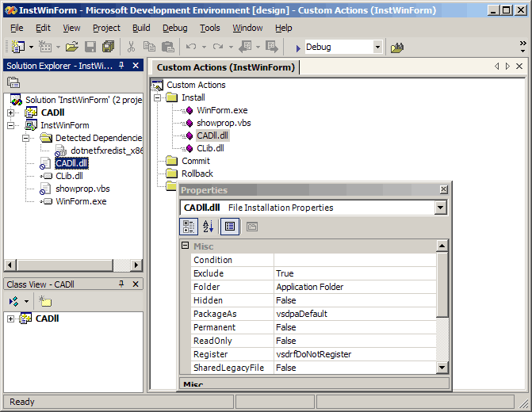
Task: Toggle auto-hide pin on Solution Explorer
Action: click(x=121, y=66)
